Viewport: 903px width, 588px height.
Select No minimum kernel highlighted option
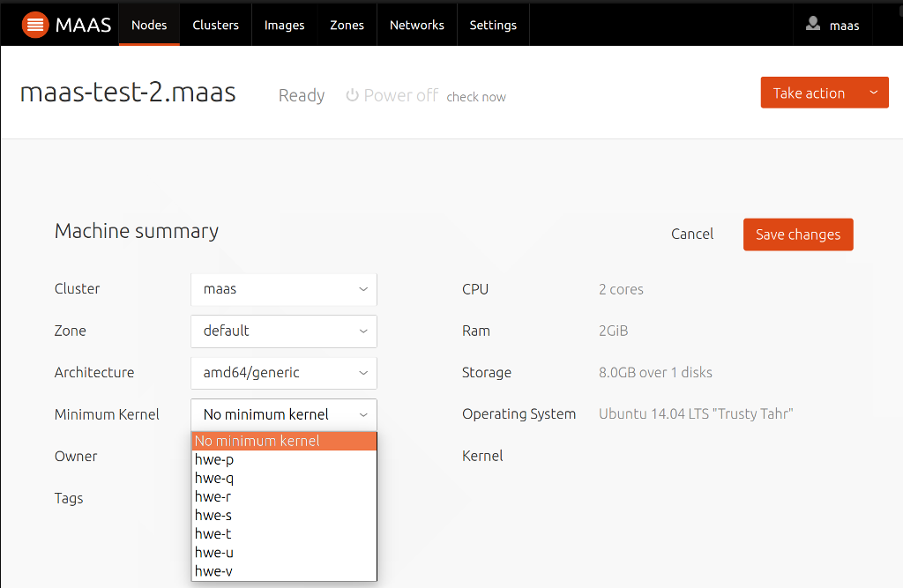point(284,441)
